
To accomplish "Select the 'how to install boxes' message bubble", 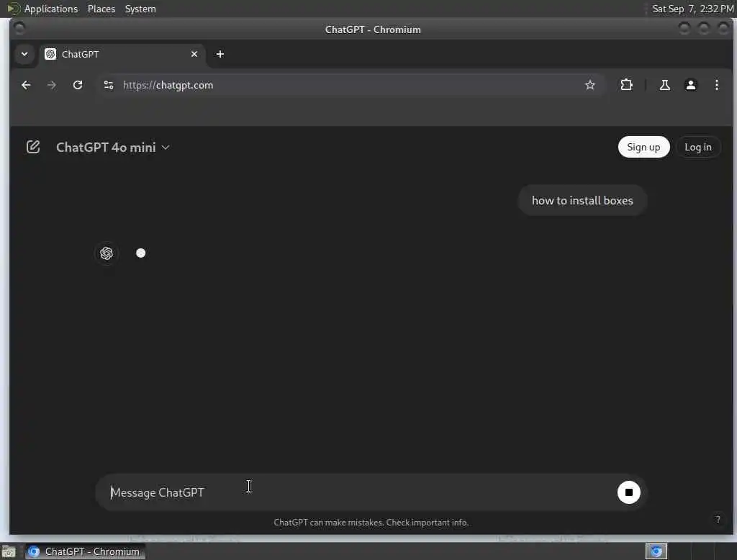I will [582, 200].
